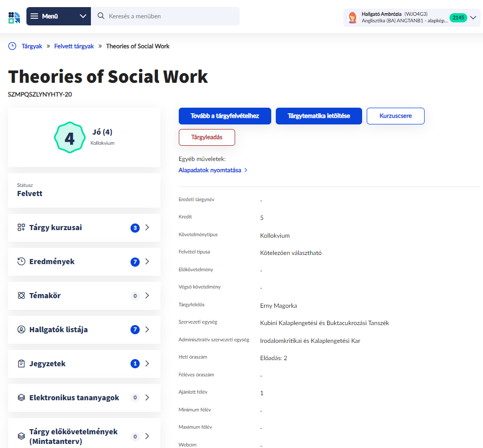Viewport: 483px width, 448px height.
Task: Click the Elektronikus tananyagok layers icon
Action: 21,398
